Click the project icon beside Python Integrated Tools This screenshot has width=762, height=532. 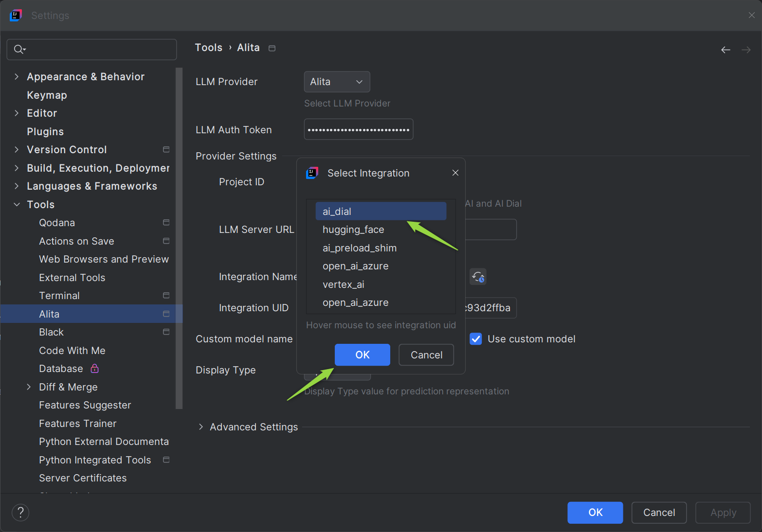[x=166, y=460]
